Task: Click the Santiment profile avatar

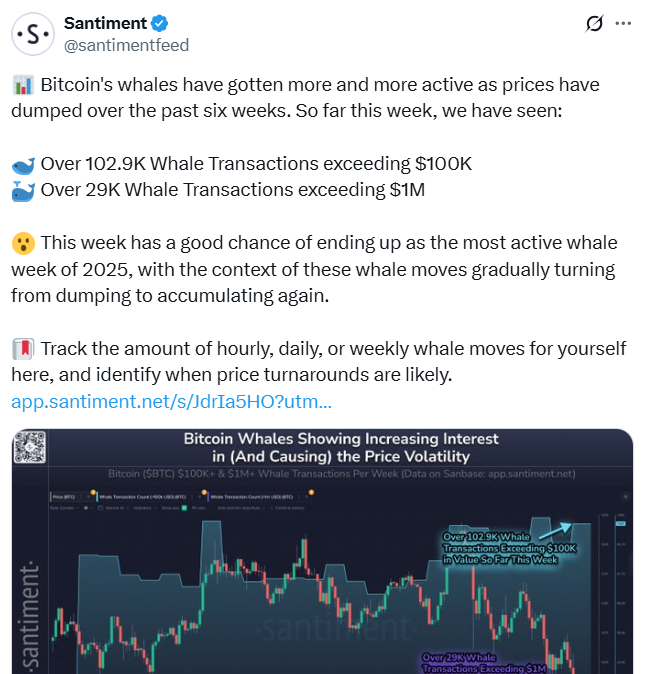Action: [x=34, y=34]
